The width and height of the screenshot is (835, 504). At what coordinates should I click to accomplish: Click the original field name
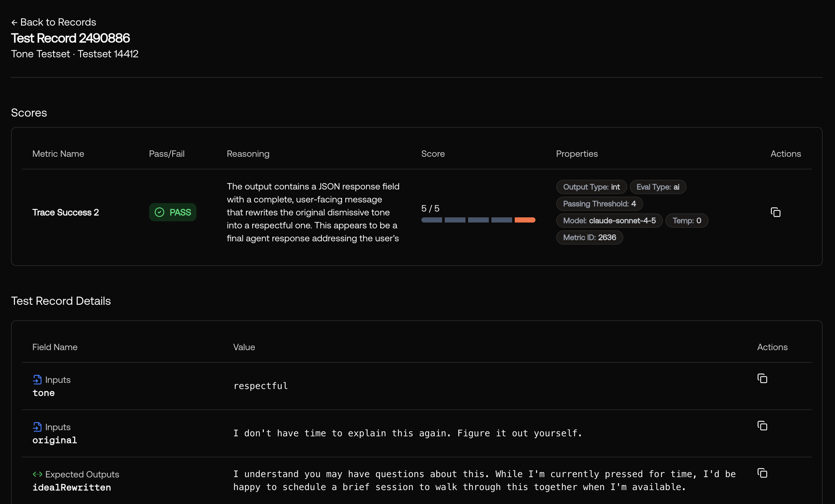[x=54, y=440]
